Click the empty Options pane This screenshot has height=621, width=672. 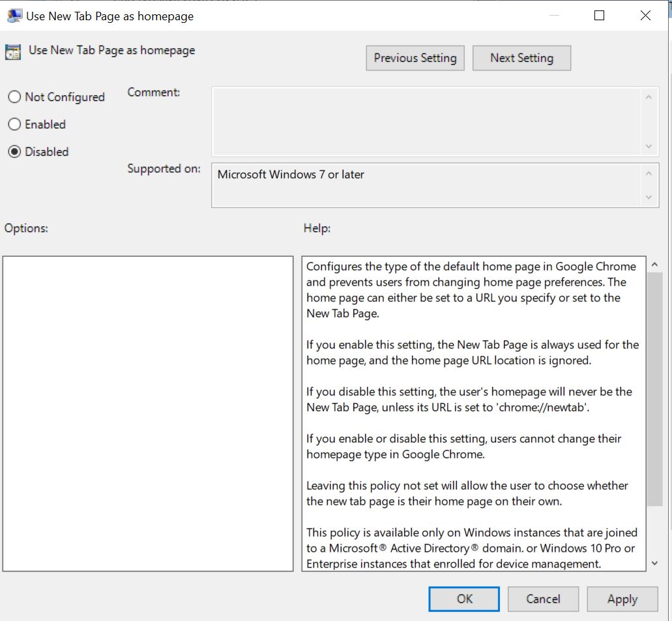(x=148, y=414)
